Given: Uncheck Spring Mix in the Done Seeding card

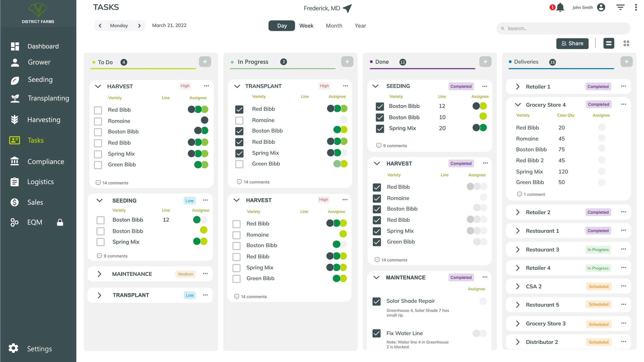Looking at the screenshot, I should coord(380,128).
